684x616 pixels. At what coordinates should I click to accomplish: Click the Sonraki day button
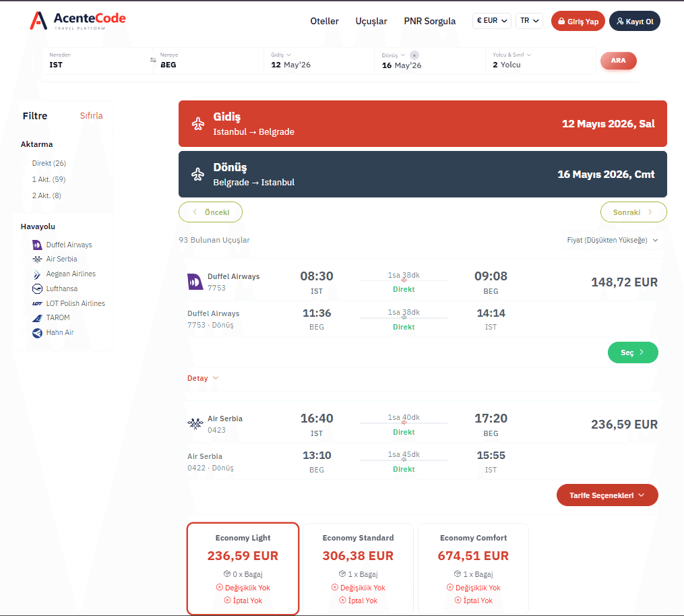[x=633, y=212]
